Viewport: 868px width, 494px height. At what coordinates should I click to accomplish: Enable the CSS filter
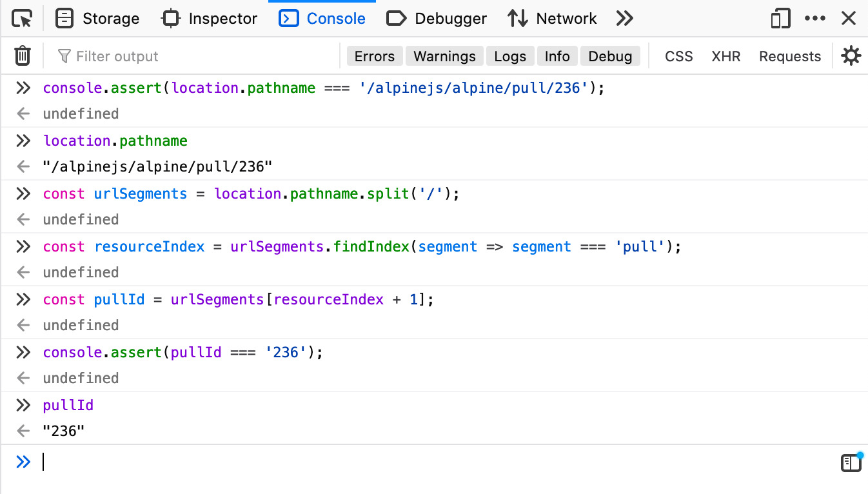pyautogui.click(x=678, y=57)
